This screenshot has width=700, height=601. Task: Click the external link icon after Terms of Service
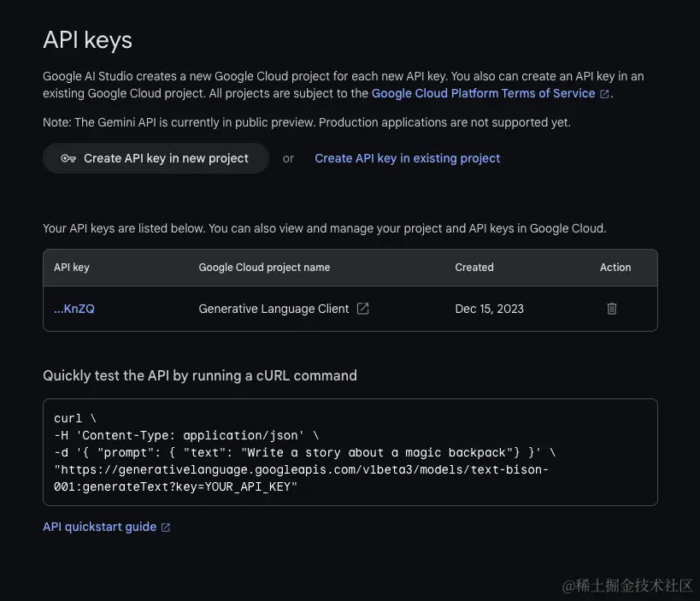[x=605, y=94]
